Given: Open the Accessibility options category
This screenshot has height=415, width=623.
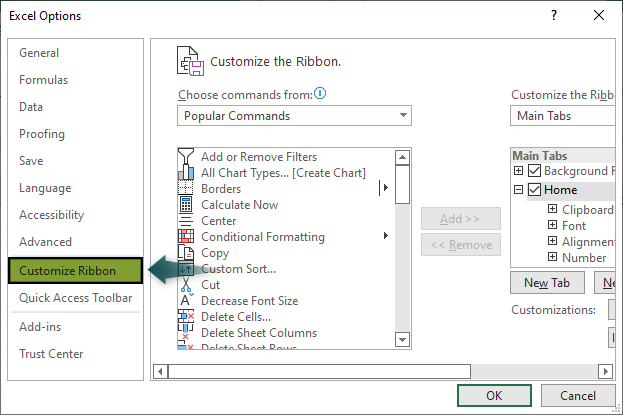Looking at the screenshot, I should click(52, 215).
